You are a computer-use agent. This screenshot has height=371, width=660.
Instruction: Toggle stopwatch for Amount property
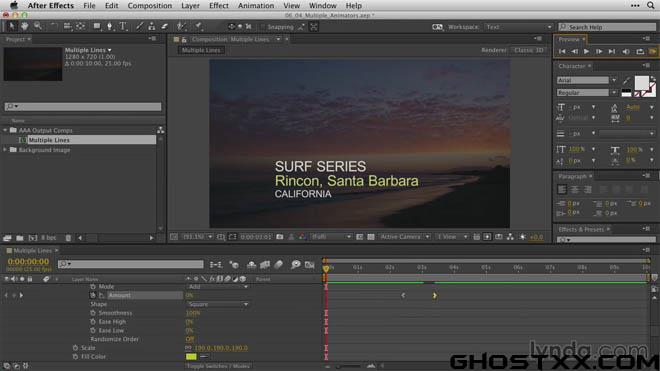click(93, 295)
